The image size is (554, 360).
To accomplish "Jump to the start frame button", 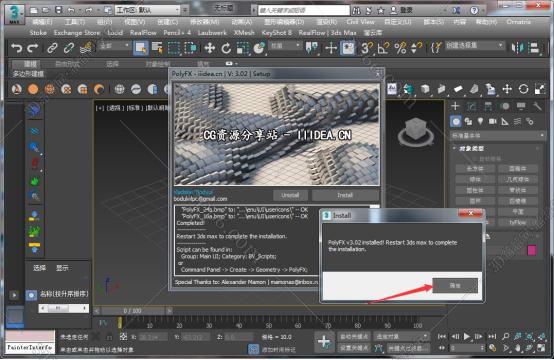I will pos(442,336).
